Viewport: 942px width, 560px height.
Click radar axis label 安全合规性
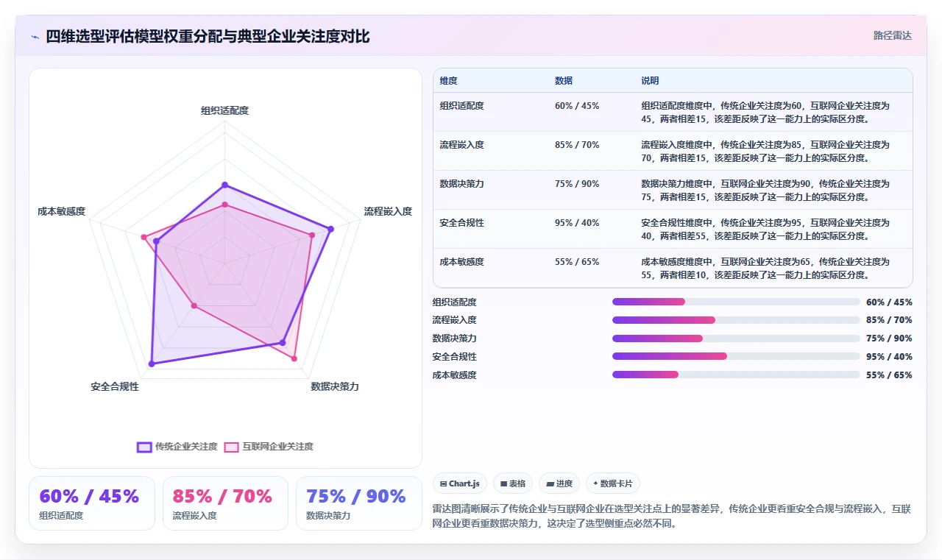pyautogui.click(x=115, y=386)
